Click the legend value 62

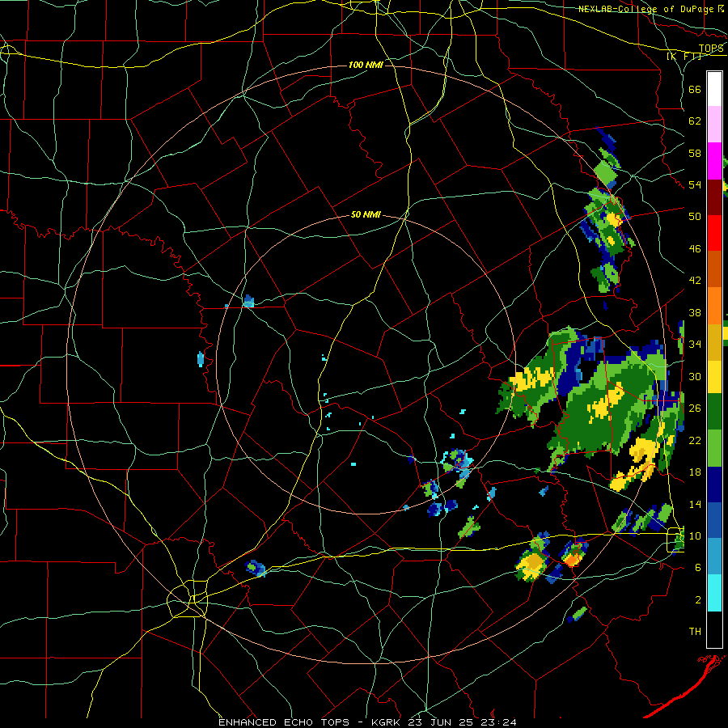tap(695, 121)
